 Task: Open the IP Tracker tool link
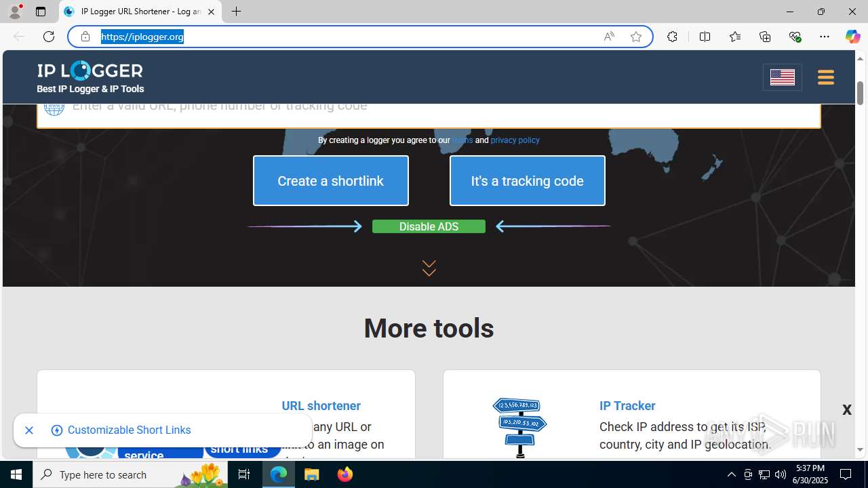627,406
